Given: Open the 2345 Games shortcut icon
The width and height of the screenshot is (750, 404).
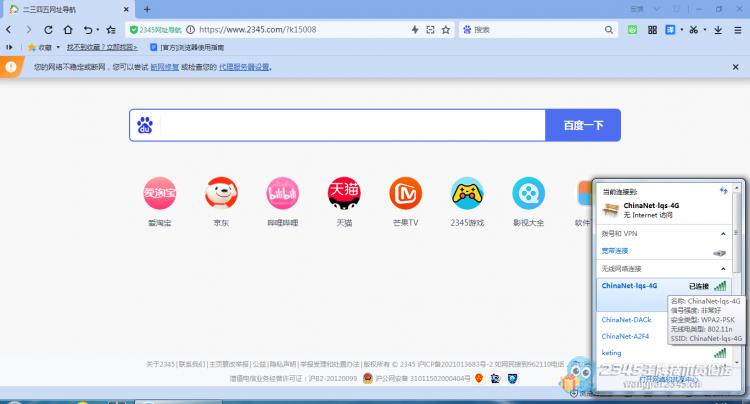Looking at the screenshot, I should pos(467,193).
